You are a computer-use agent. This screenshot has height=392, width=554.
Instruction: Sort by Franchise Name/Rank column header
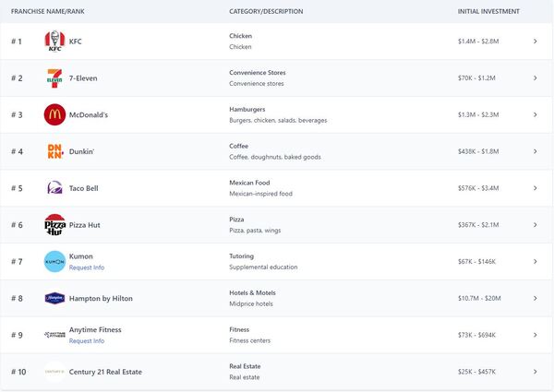click(48, 11)
